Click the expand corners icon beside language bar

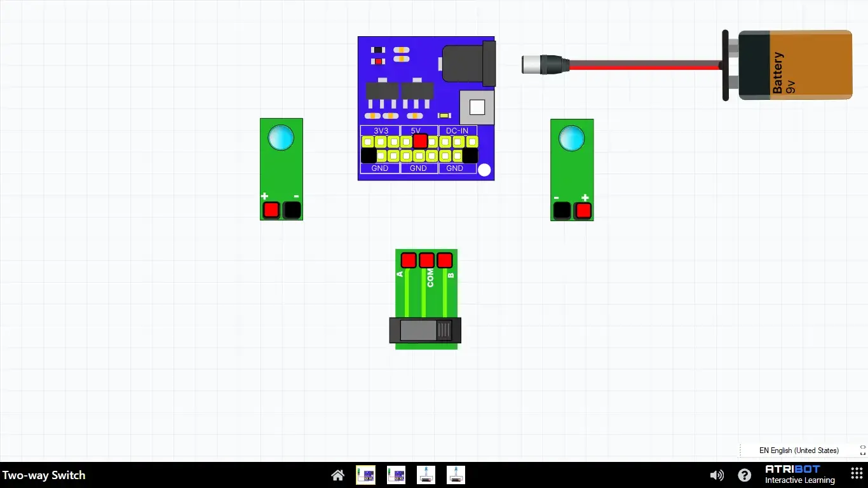(862, 451)
